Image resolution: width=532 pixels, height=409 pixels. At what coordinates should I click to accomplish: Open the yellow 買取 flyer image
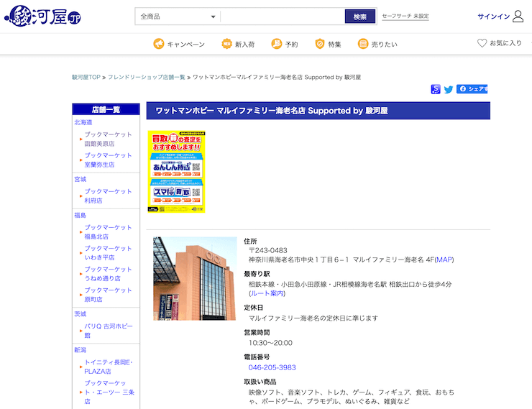[x=176, y=172]
